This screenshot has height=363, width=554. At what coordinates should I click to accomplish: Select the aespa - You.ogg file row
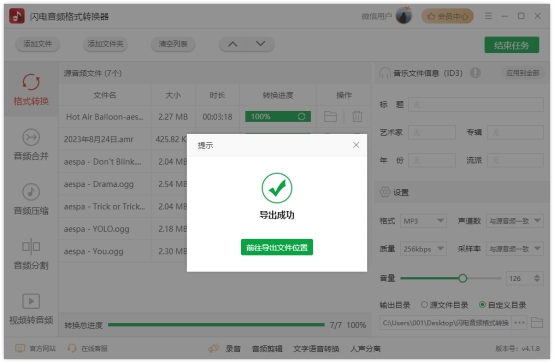click(x=123, y=251)
